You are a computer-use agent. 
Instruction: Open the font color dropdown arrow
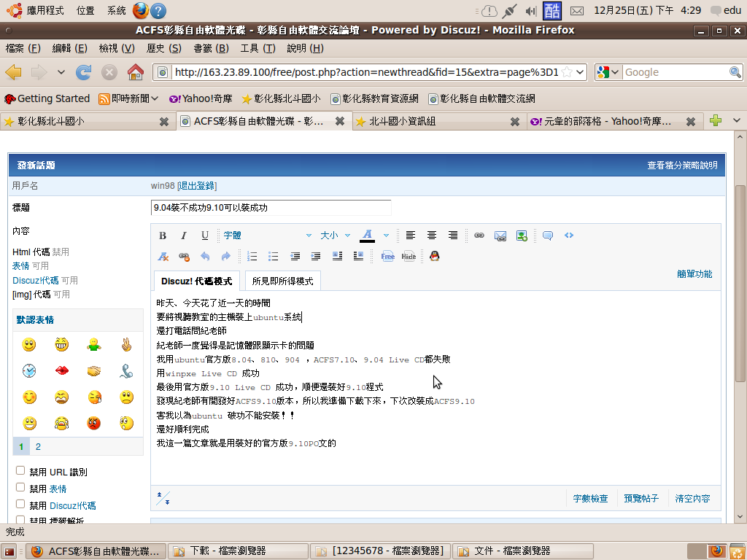(387, 236)
